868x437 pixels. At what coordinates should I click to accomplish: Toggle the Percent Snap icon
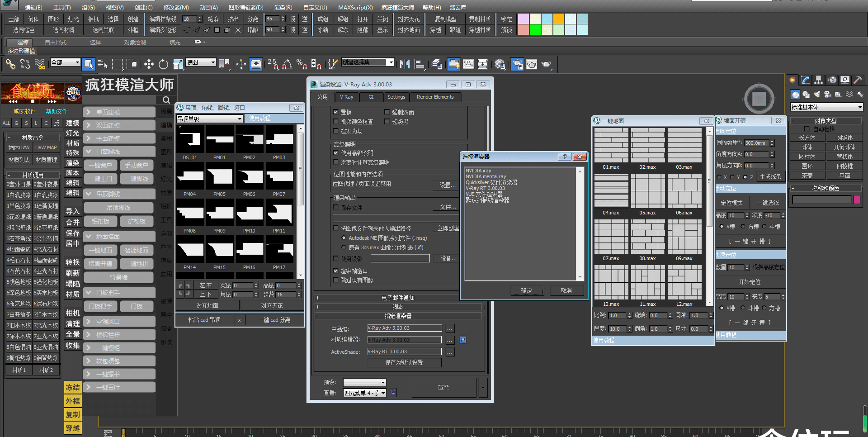302,64
